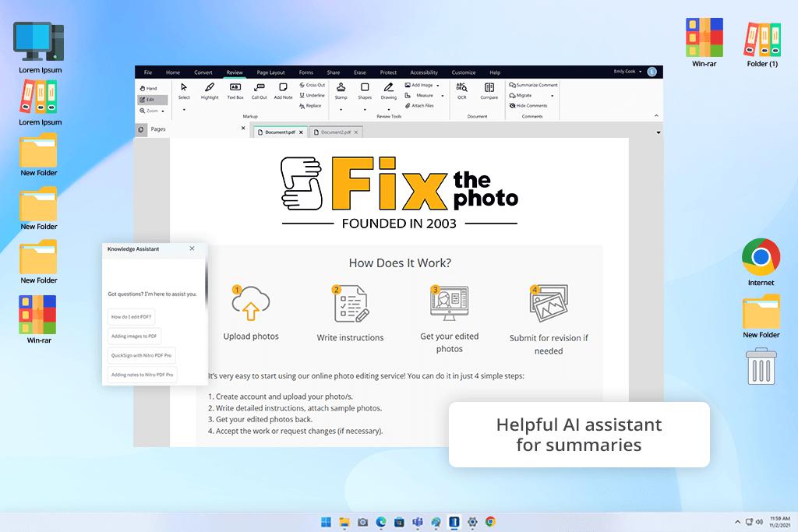Open the Measure dropdown arrow

tap(443, 96)
